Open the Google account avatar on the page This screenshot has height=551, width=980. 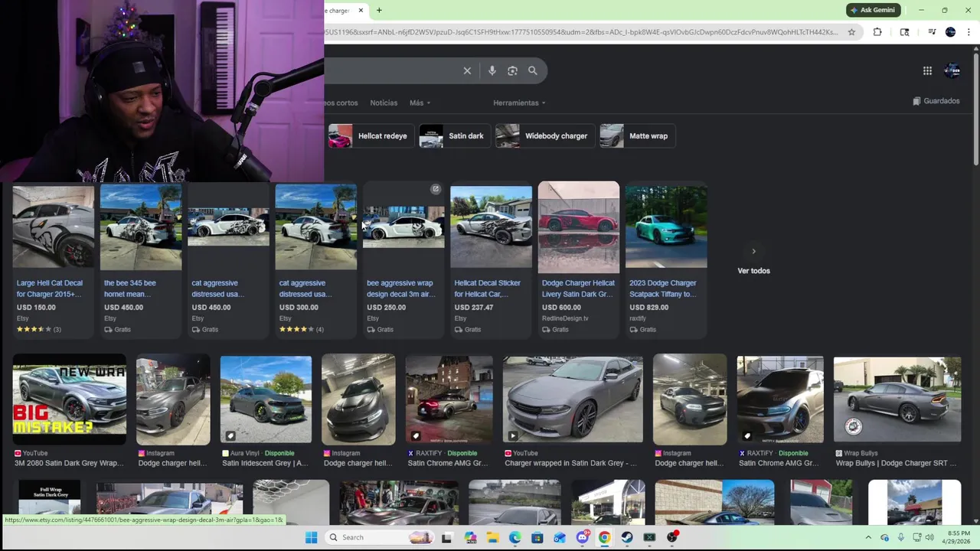pos(952,70)
